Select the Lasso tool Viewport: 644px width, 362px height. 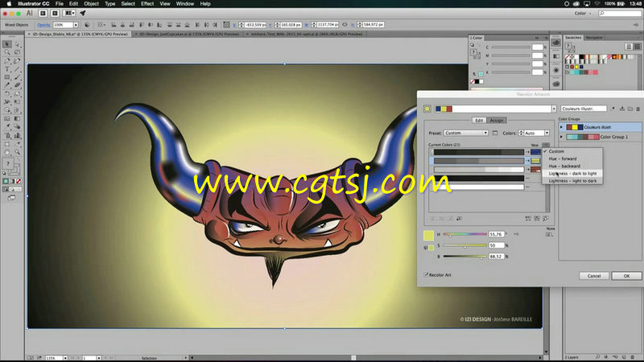17,52
